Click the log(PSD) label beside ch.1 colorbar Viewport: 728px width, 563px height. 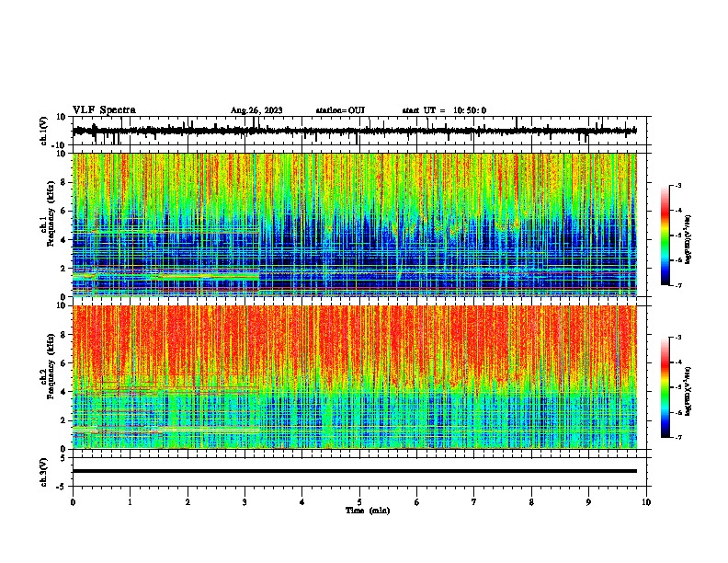pos(688,240)
